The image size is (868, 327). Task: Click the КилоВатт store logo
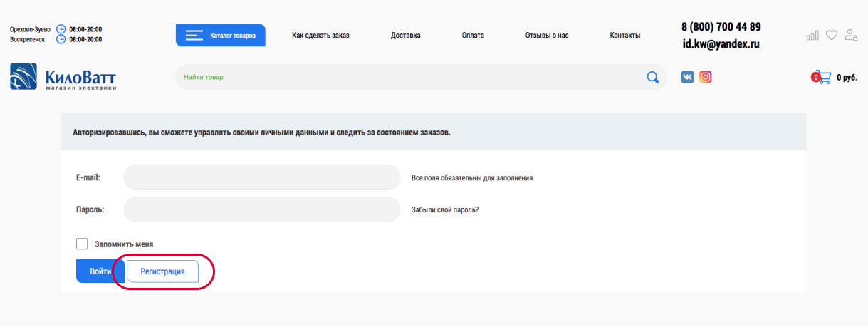63,77
